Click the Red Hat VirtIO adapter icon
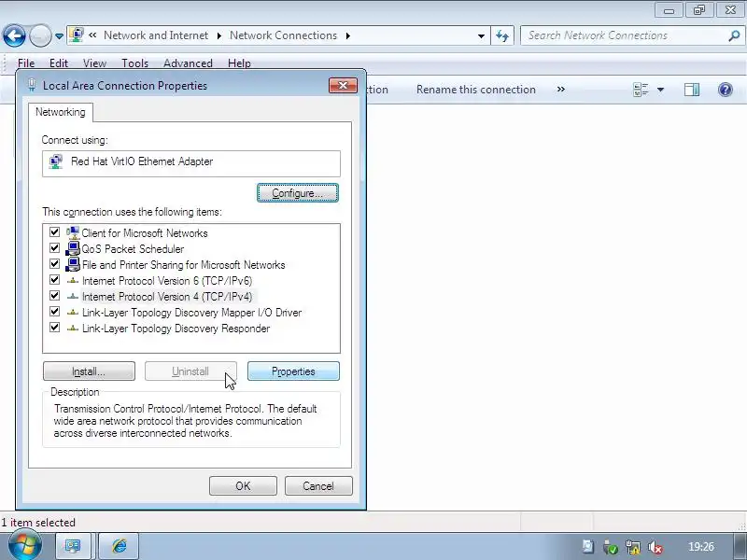 [56, 161]
